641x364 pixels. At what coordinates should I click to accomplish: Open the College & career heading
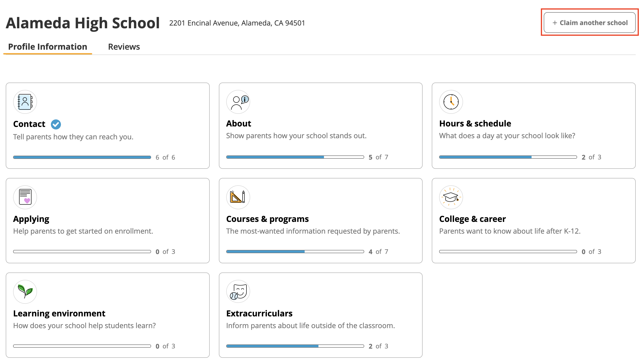click(x=472, y=219)
